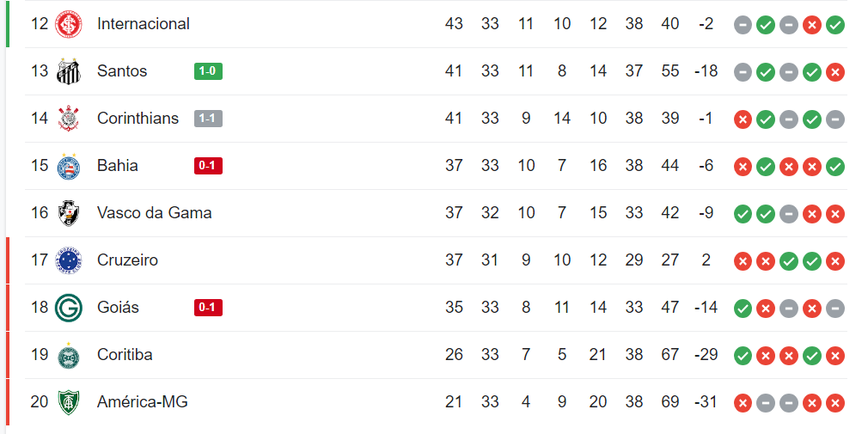Click the Santos club crest
Screen dimensions: 868x434
pos(69,71)
